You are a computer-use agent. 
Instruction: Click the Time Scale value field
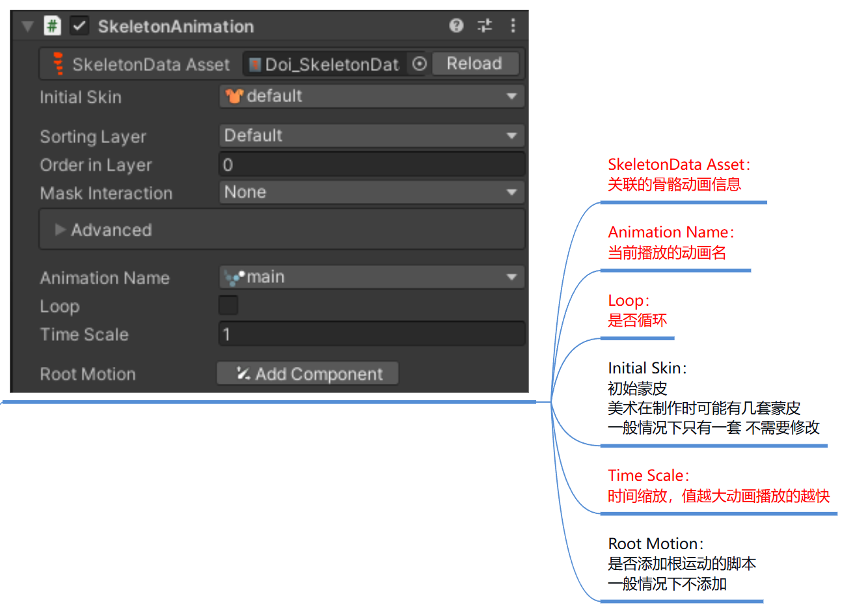(372, 334)
